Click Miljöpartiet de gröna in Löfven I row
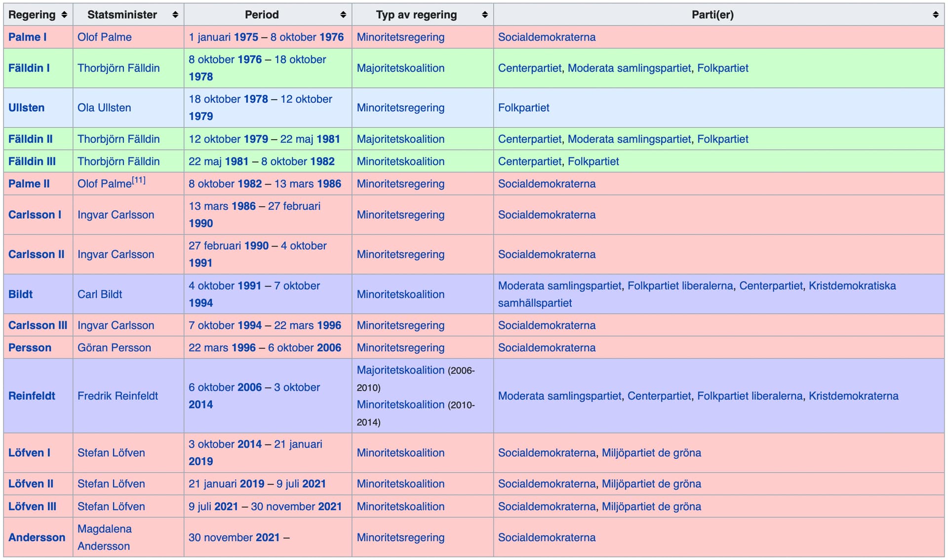 [x=651, y=452]
